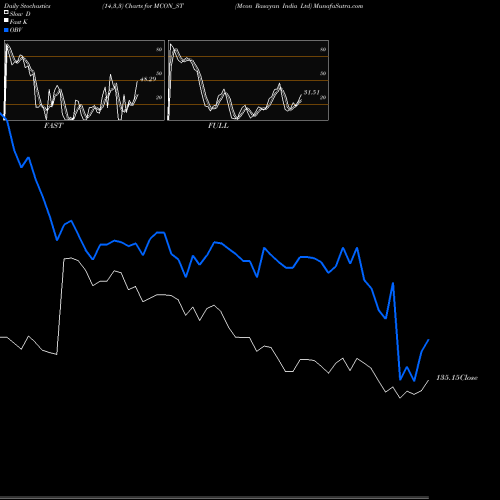The image size is (500, 500).
Task: Click the FAST stochastic chart thumbnail
Action: (84, 80)
